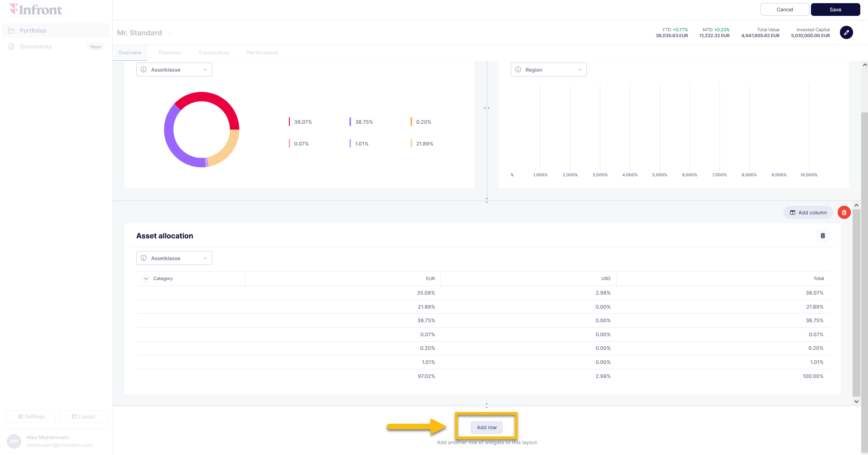Screen dimensions: 868x455
Task: Click the pencil edit icon beside Invested Capital
Action: 846,33
